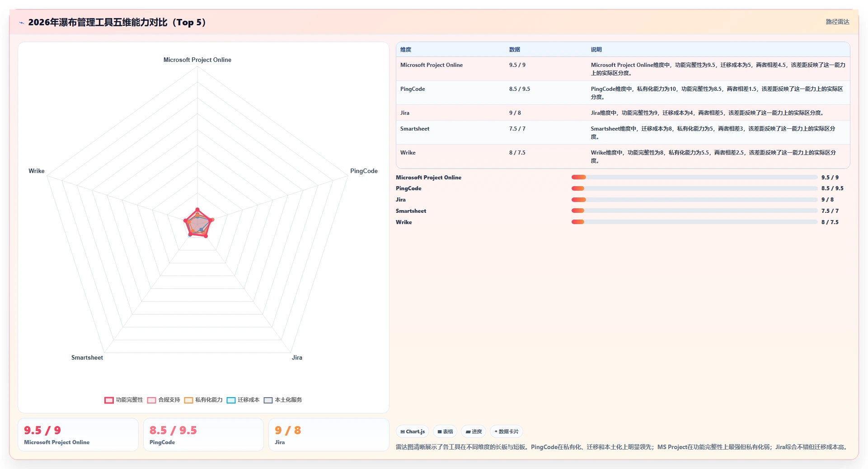Click the Smartsheet radar axis label
Viewport: 868px width, 469px height.
pos(87,357)
